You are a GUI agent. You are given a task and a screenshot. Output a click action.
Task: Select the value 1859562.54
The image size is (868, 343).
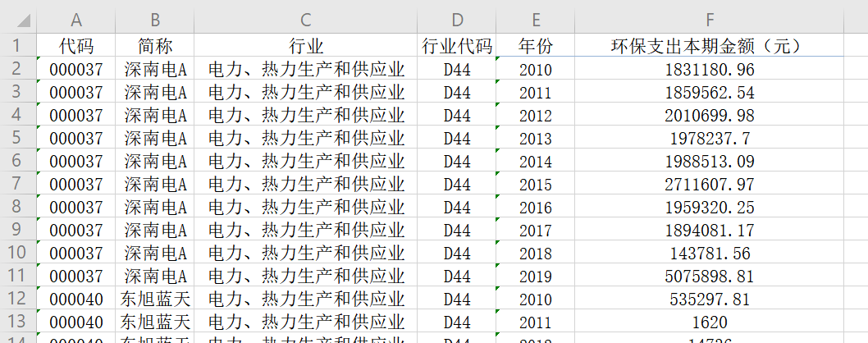710,92
